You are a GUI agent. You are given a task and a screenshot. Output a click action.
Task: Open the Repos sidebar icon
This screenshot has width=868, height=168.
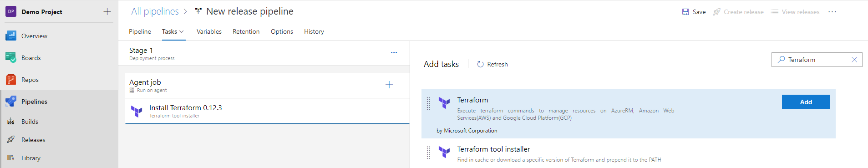click(11, 80)
